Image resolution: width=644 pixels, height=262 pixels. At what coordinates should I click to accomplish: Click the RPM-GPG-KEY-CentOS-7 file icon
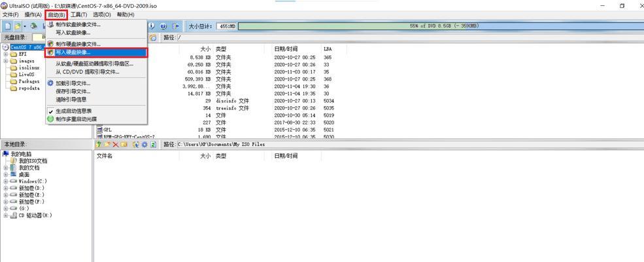coord(99,136)
